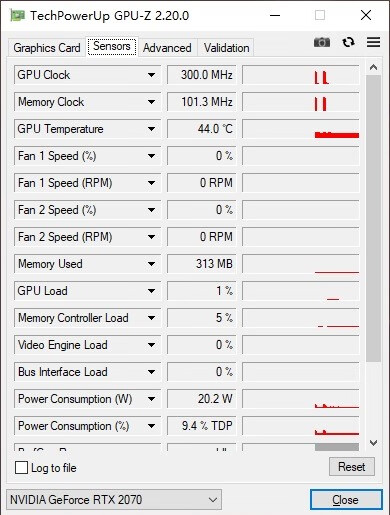390x515 pixels.
Task: Expand the GPU Clock sensor dropdown
Action: click(x=151, y=75)
